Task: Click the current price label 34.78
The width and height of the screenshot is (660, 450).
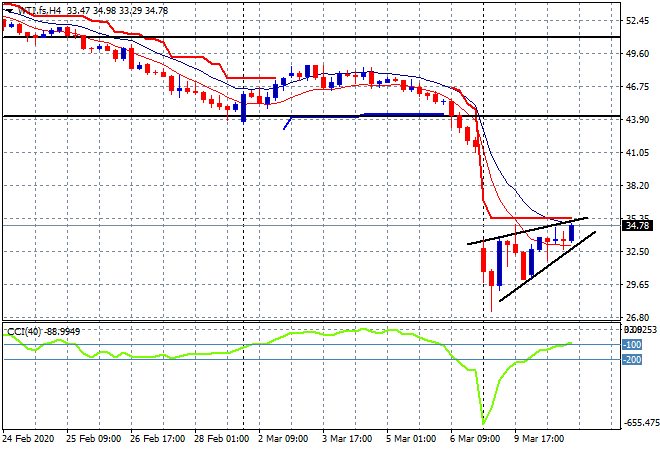Action: pyautogui.click(x=637, y=226)
